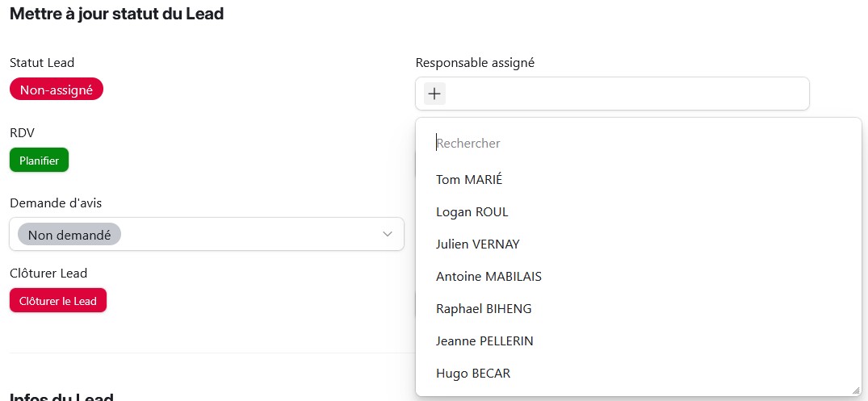Click the Non demandé tag
Viewport: 868px width, 401px height.
point(69,235)
